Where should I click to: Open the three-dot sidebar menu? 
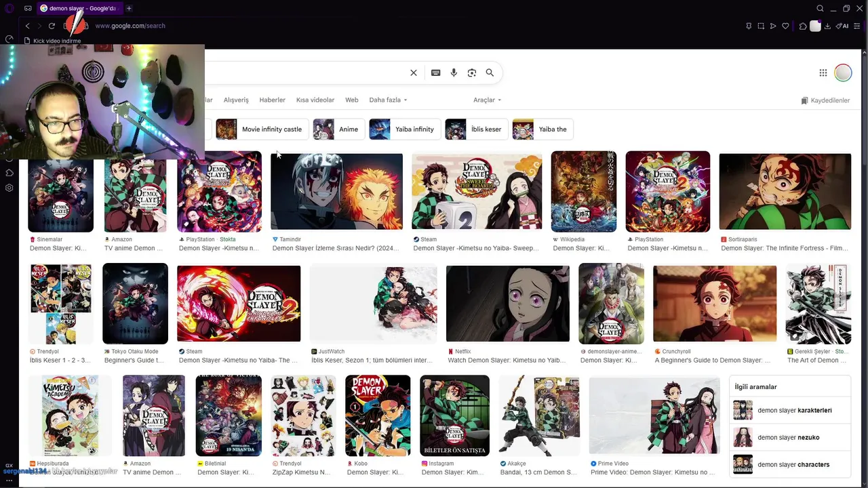(x=9, y=480)
